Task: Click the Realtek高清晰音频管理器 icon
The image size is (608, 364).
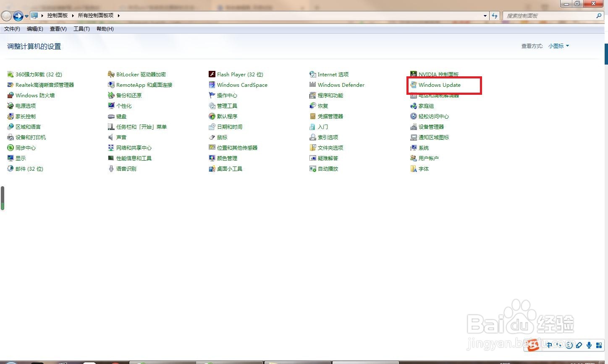Action: pyautogui.click(x=10, y=85)
